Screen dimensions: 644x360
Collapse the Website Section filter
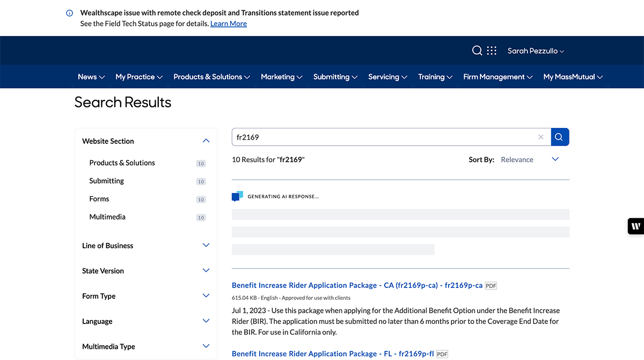(x=206, y=141)
